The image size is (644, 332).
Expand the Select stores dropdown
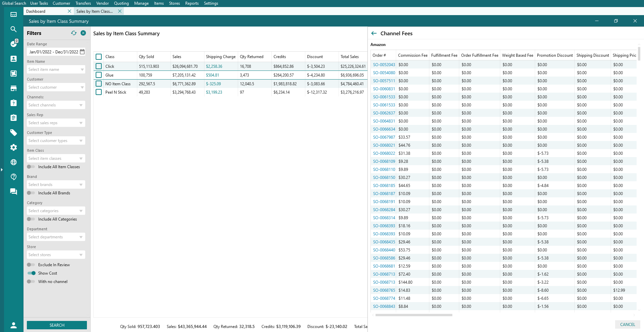coord(56,255)
